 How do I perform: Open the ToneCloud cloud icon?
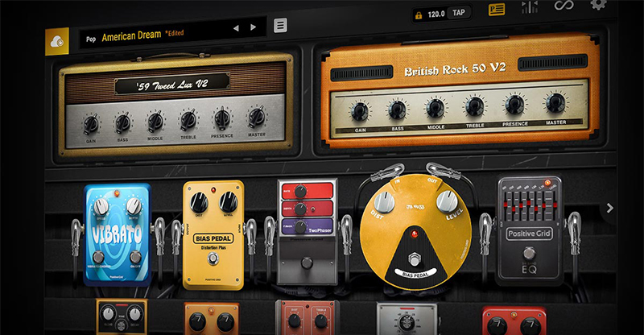(57, 41)
